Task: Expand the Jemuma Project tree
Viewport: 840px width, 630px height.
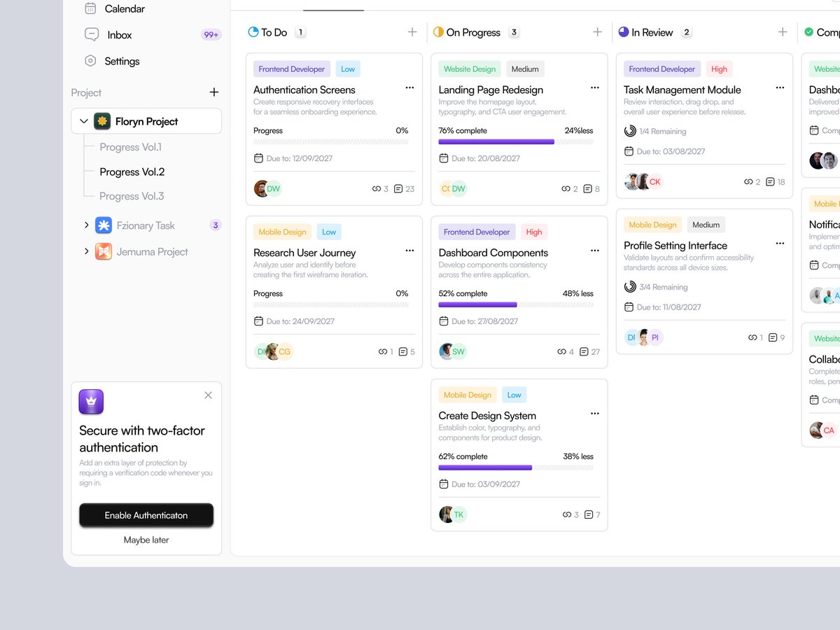Action: point(87,251)
